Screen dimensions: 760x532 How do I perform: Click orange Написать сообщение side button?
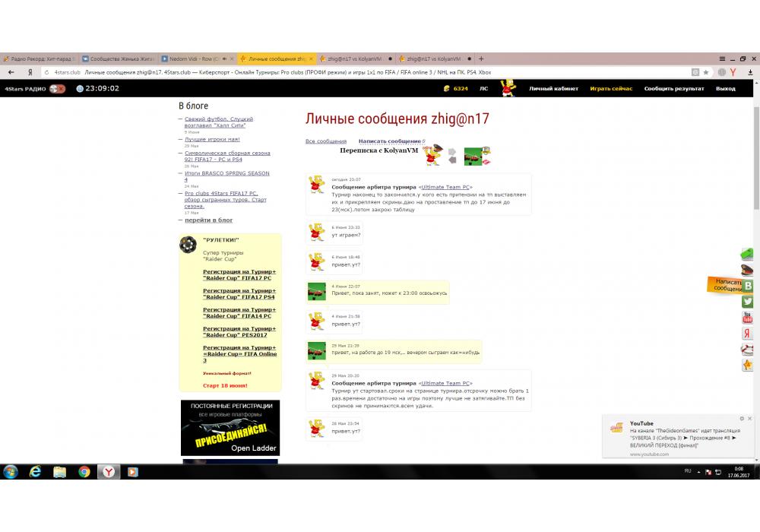coord(725,285)
